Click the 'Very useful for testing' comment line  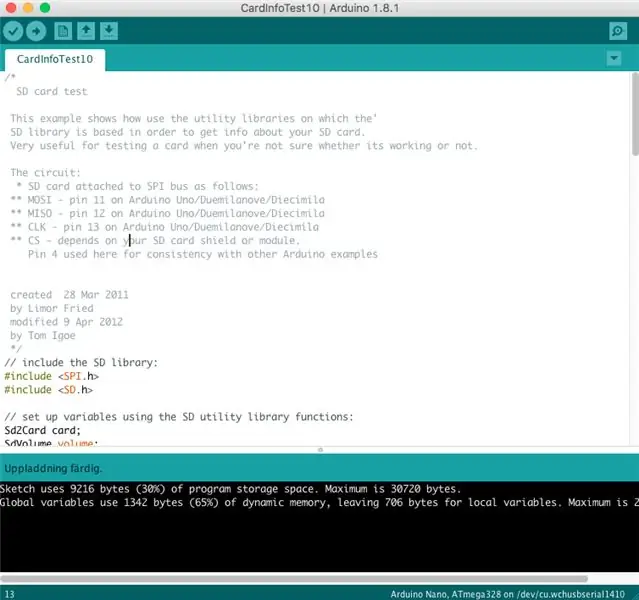244,146
